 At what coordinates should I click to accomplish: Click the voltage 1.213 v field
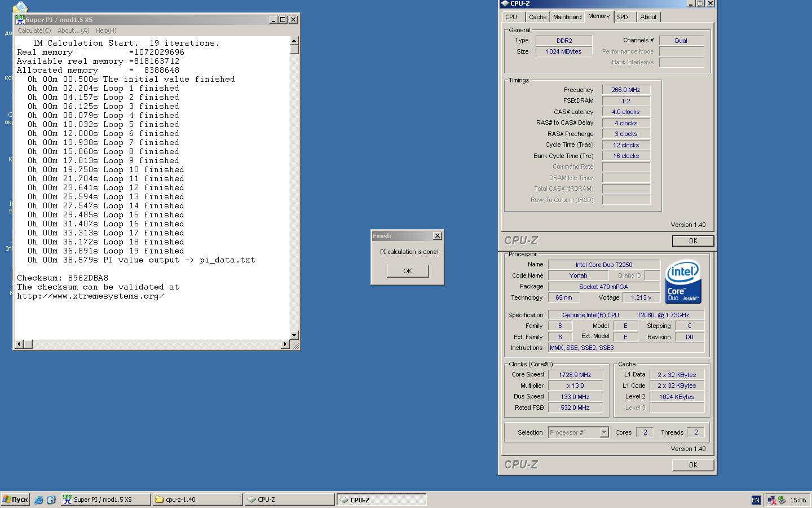click(x=641, y=297)
